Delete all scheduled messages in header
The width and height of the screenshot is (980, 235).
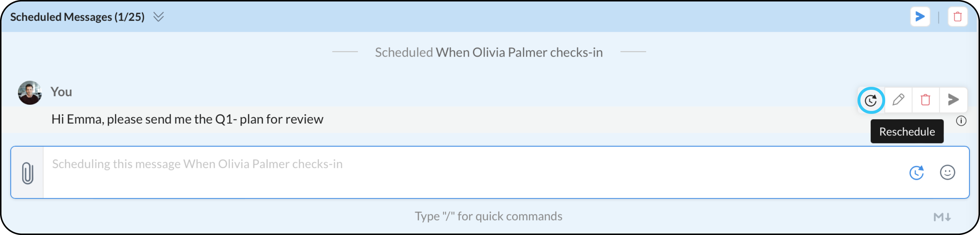click(x=957, y=17)
